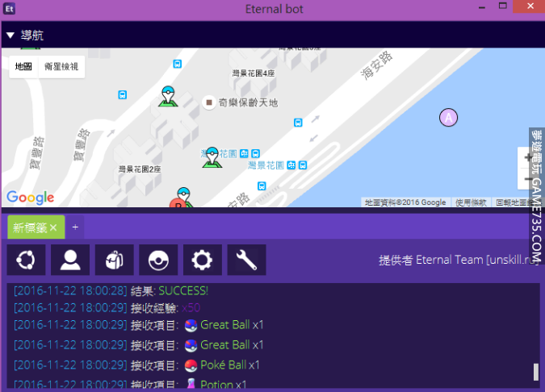545x392 pixels.
Task: Zoom out the map with minus
Action: (527, 179)
